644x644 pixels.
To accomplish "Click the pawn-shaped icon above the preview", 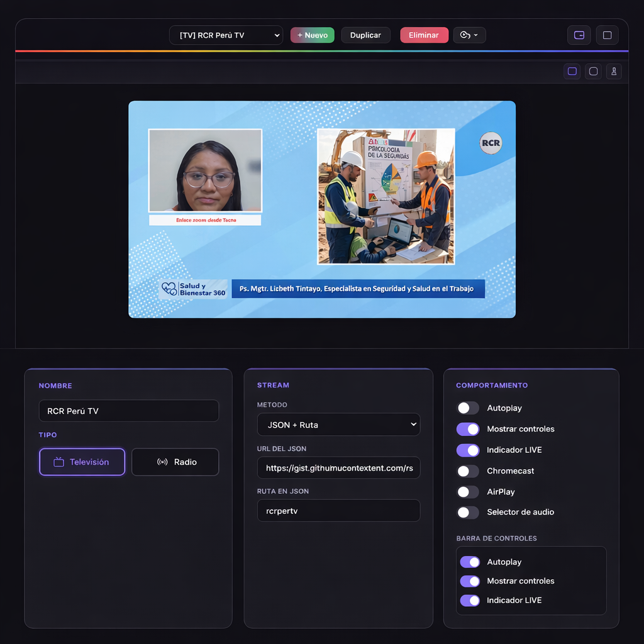I will pos(614,71).
